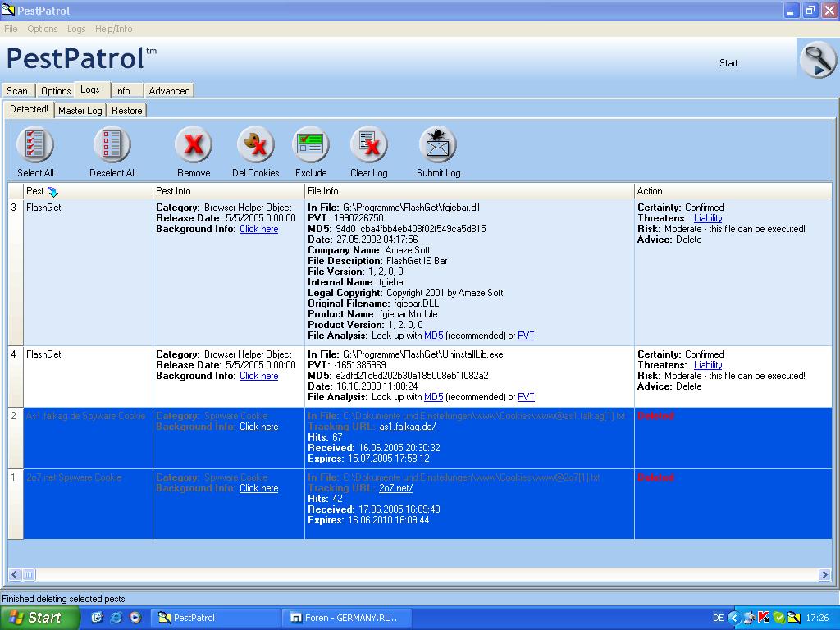
Task: Click the path G:\Programme\FlashGet\fgiebar.dll
Action: pyautogui.click(x=412, y=208)
